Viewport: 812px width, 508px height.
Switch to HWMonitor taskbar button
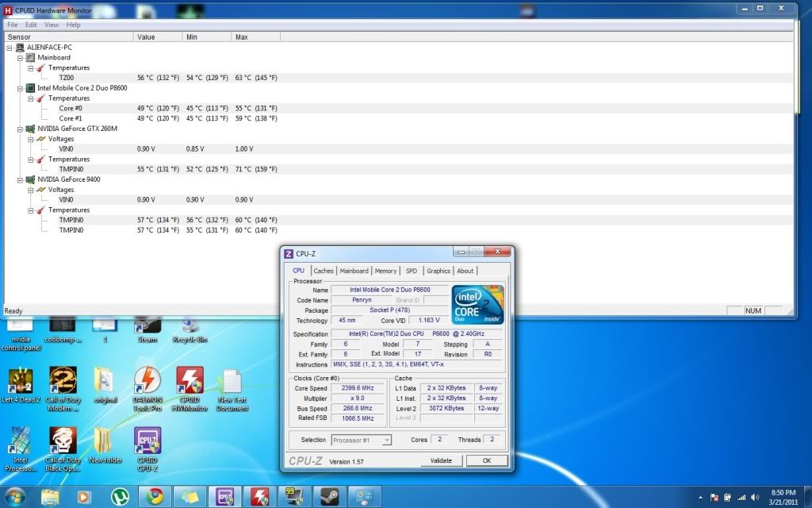point(259,497)
